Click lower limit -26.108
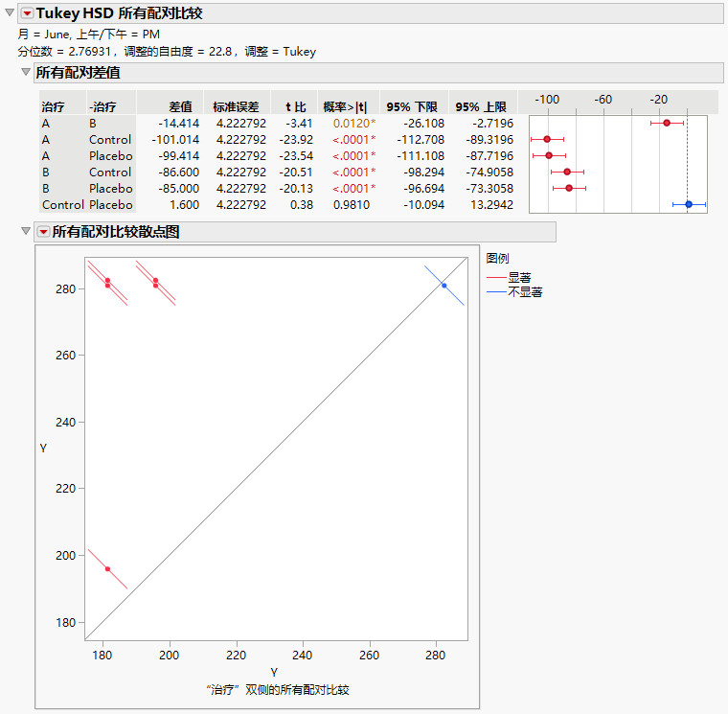Image resolution: width=728 pixels, height=714 pixels. (x=424, y=124)
